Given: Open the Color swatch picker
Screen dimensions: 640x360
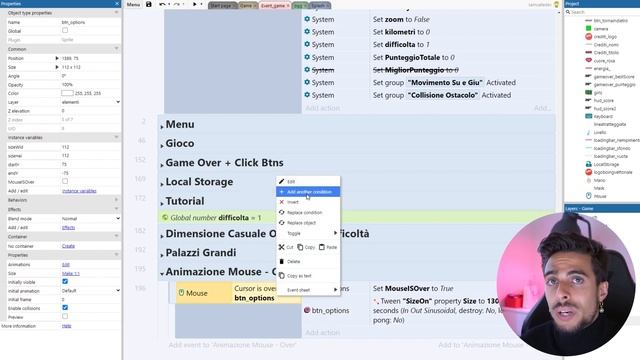Looking at the screenshot, I should point(67,93).
